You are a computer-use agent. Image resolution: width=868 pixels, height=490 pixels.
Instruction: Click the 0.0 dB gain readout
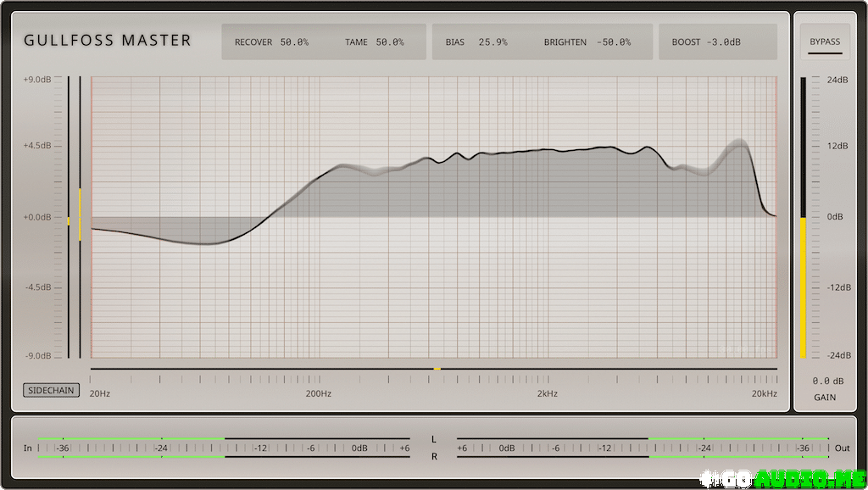[827, 381]
